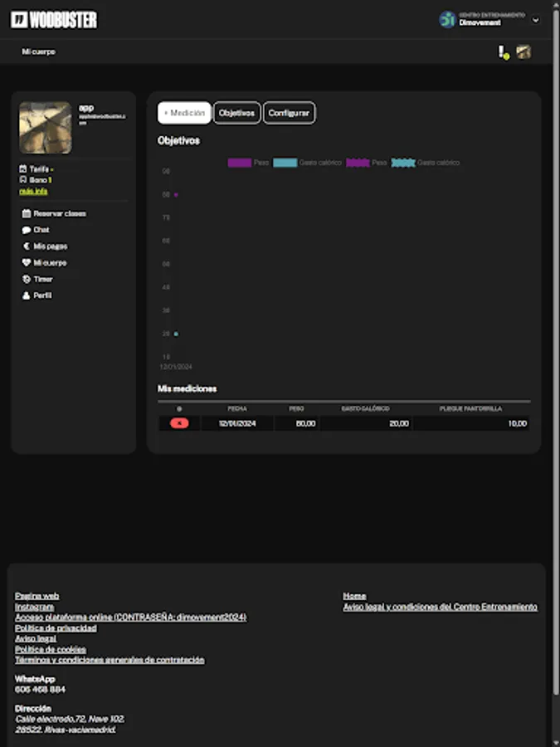The width and height of the screenshot is (560, 747).
Task: Click the blue Gasto calórico data point
Action: (x=176, y=334)
